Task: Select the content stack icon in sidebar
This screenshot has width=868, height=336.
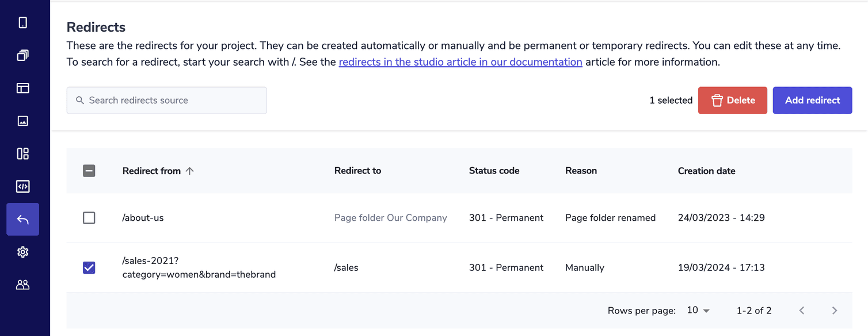Action: click(x=22, y=55)
